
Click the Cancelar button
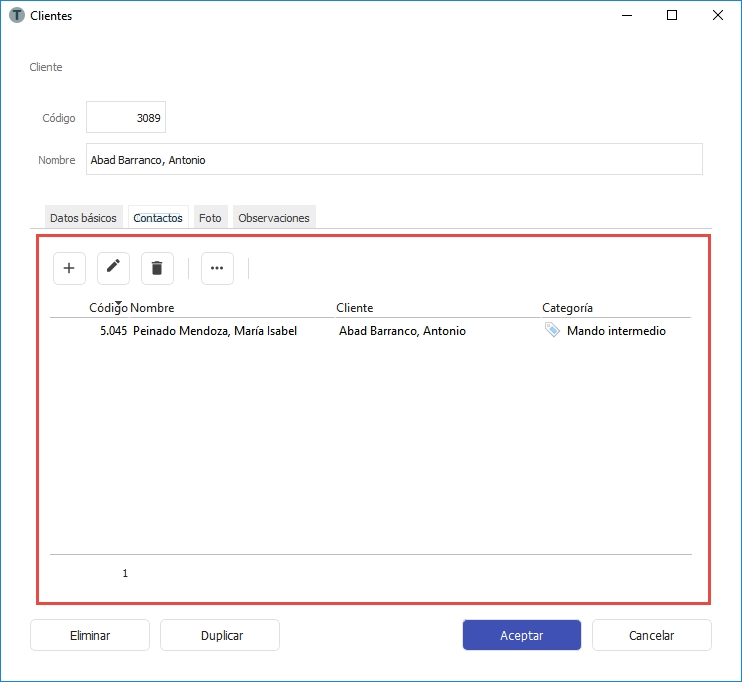click(x=651, y=635)
